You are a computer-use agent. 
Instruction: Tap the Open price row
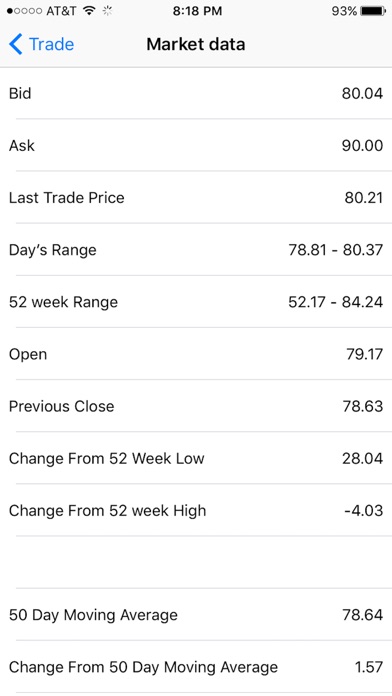tap(196, 354)
